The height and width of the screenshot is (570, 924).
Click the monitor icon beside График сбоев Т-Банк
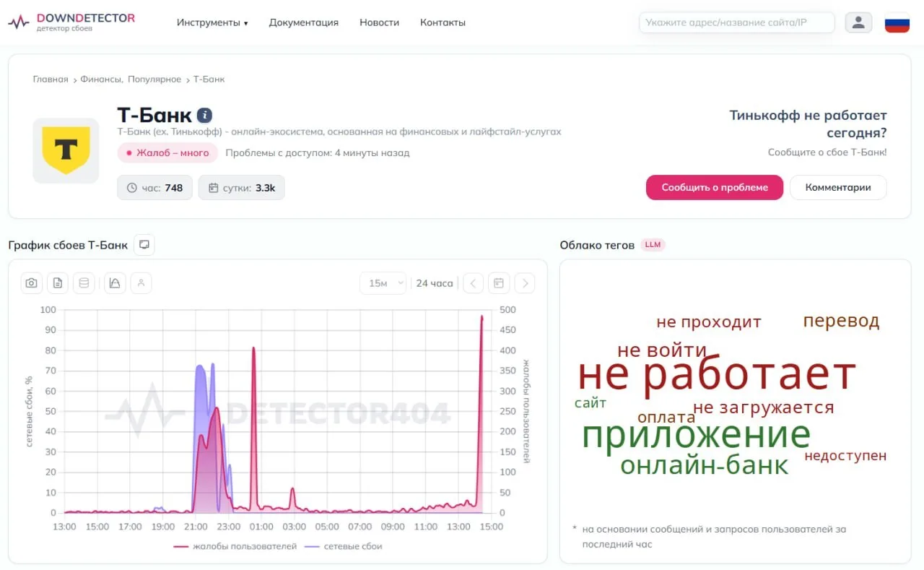[144, 245]
